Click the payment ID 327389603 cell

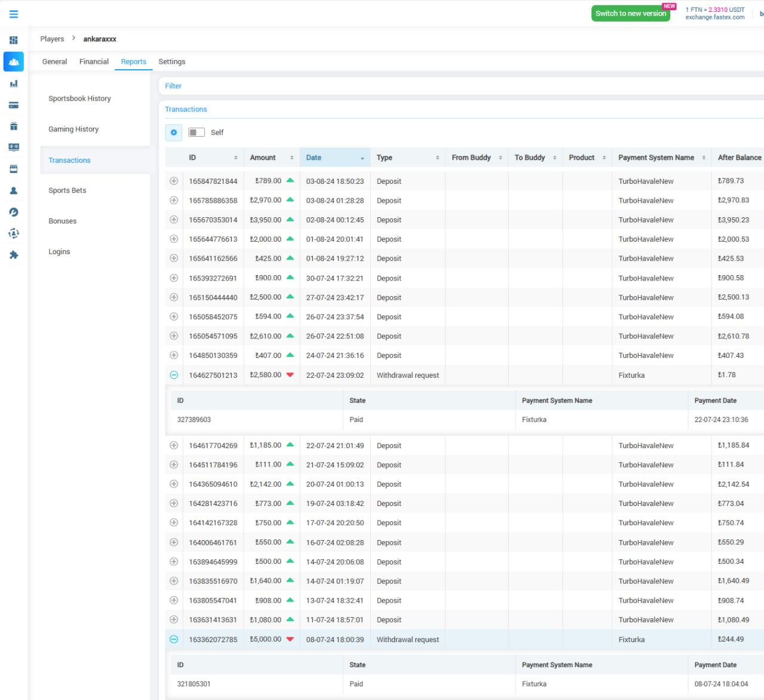click(194, 420)
